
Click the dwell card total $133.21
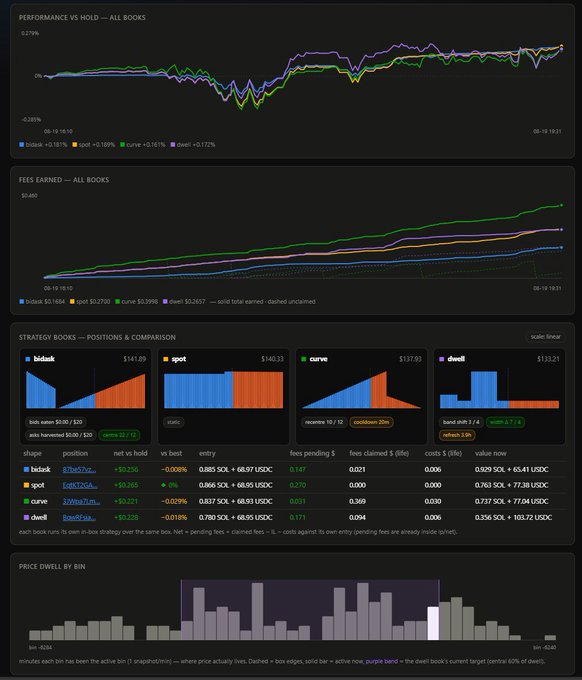548,359
